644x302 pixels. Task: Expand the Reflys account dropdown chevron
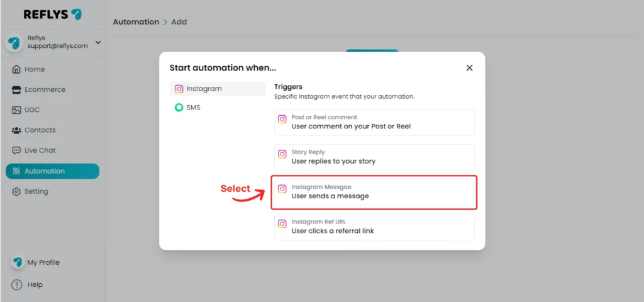[x=97, y=42]
